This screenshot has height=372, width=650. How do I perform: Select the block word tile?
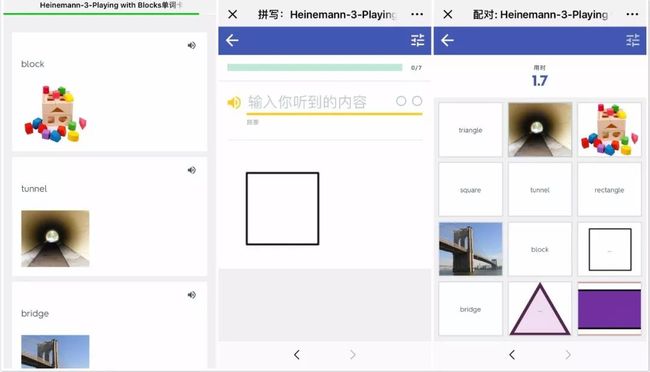(540, 249)
